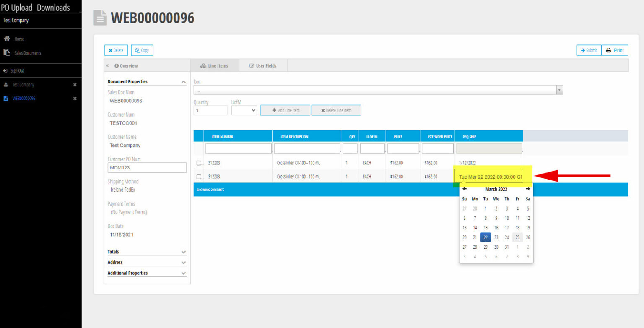Click the Sign Out link
Image resolution: width=644 pixels, height=328 pixels.
pyautogui.click(x=17, y=71)
